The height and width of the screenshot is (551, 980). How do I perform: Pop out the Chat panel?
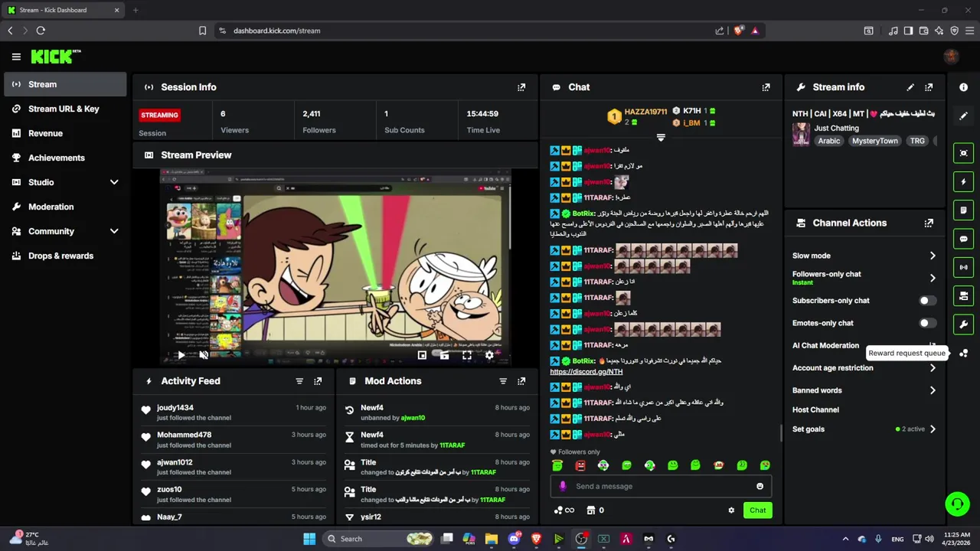(766, 87)
